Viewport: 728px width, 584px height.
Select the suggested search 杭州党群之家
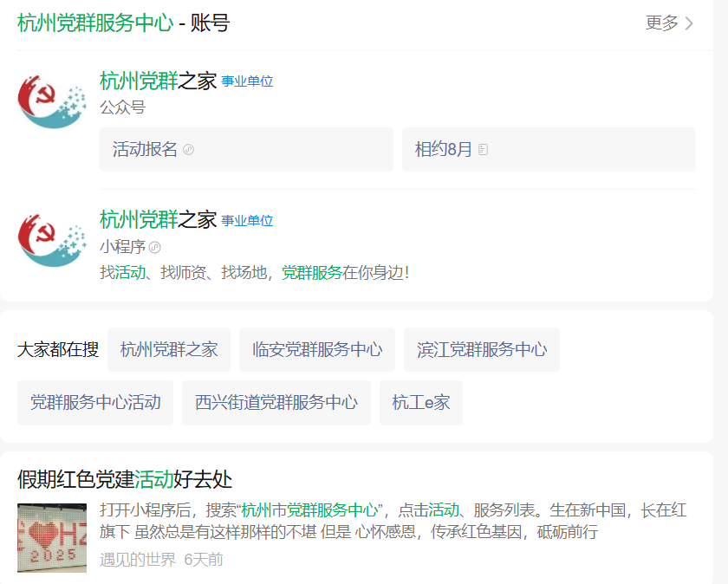[x=169, y=349]
